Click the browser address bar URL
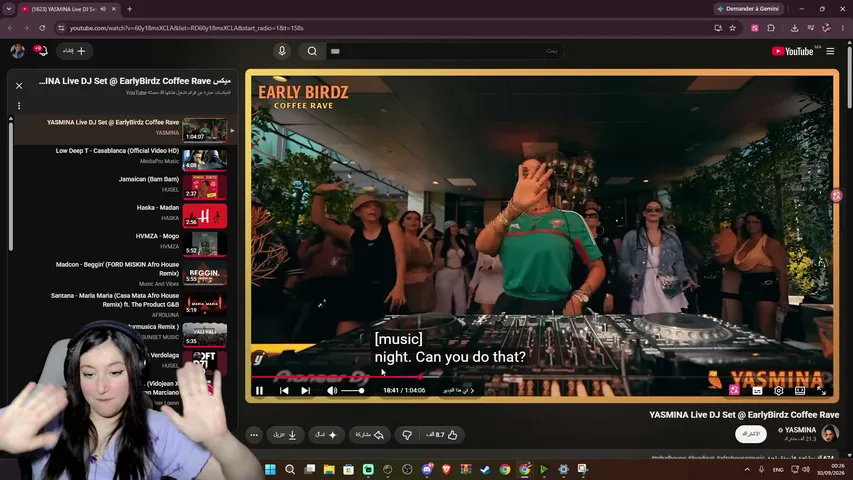853x480 pixels. [186, 28]
